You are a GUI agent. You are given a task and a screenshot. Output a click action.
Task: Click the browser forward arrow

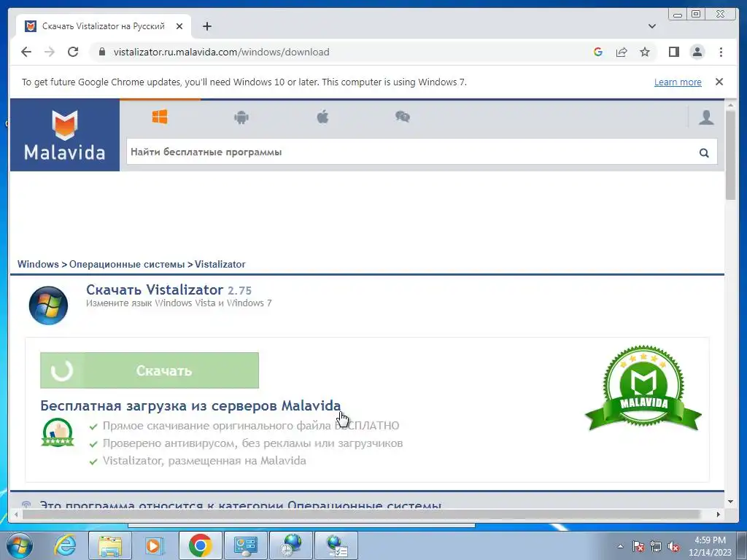[50, 52]
